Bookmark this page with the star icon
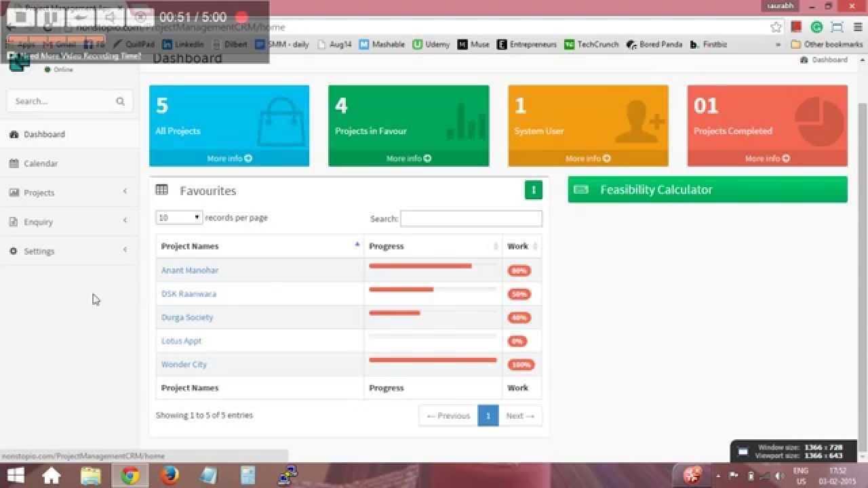This screenshot has width=868, height=488. [776, 27]
